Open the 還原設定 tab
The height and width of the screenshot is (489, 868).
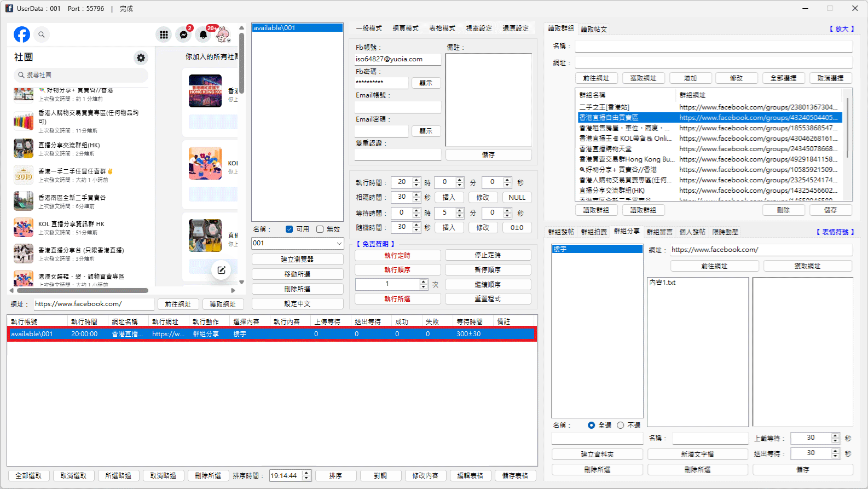(x=516, y=28)
